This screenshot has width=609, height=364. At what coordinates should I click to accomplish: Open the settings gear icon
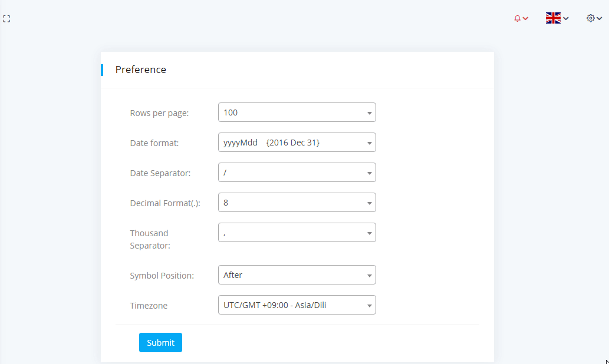590,18
